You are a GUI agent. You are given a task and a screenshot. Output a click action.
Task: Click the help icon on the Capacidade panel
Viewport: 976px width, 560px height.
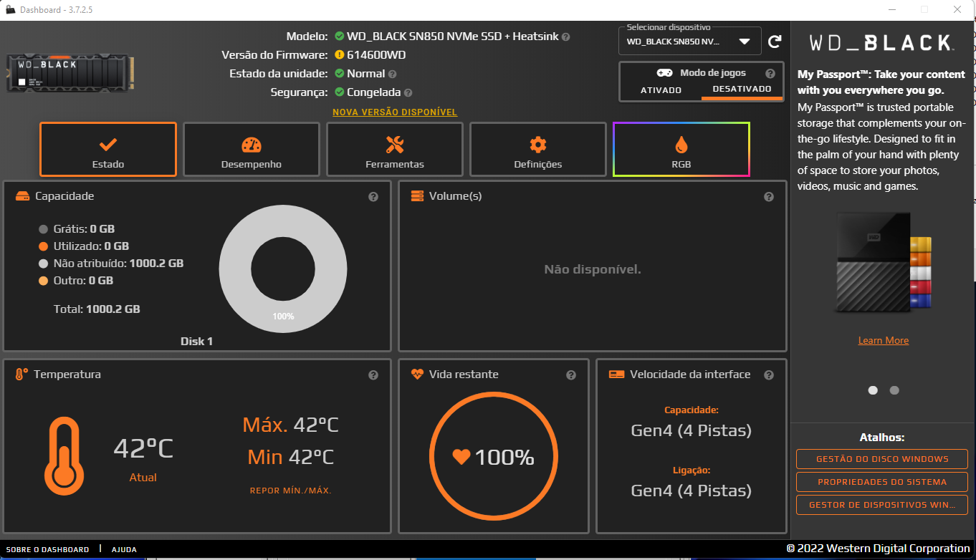click(x=373, y=196)
